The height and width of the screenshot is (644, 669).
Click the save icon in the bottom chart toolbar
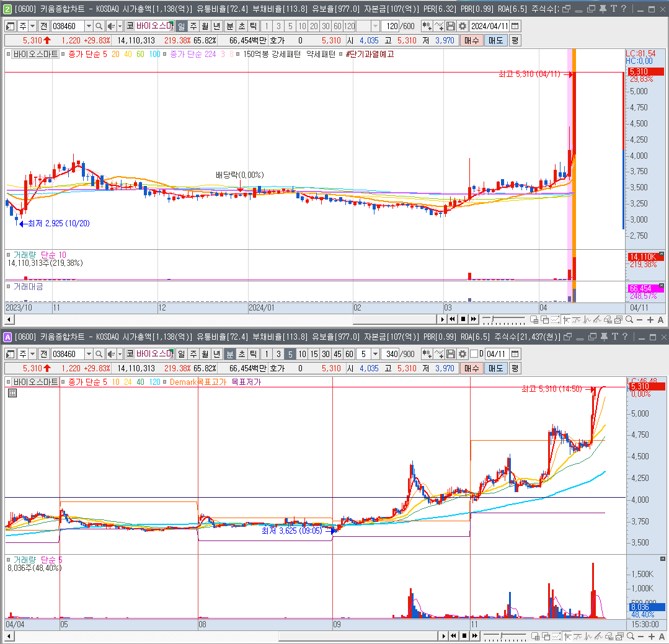pyautogui.click(x=451, y=354)
